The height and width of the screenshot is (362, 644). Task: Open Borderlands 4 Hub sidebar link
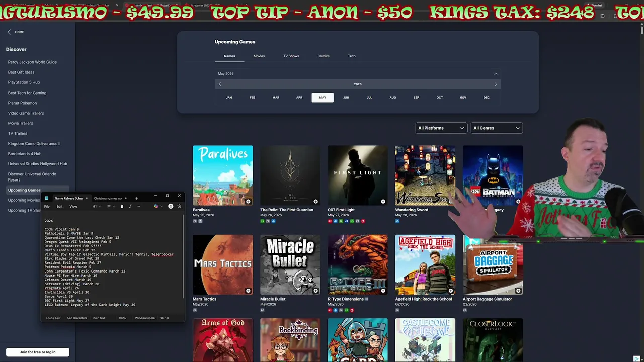coord(25,154)
